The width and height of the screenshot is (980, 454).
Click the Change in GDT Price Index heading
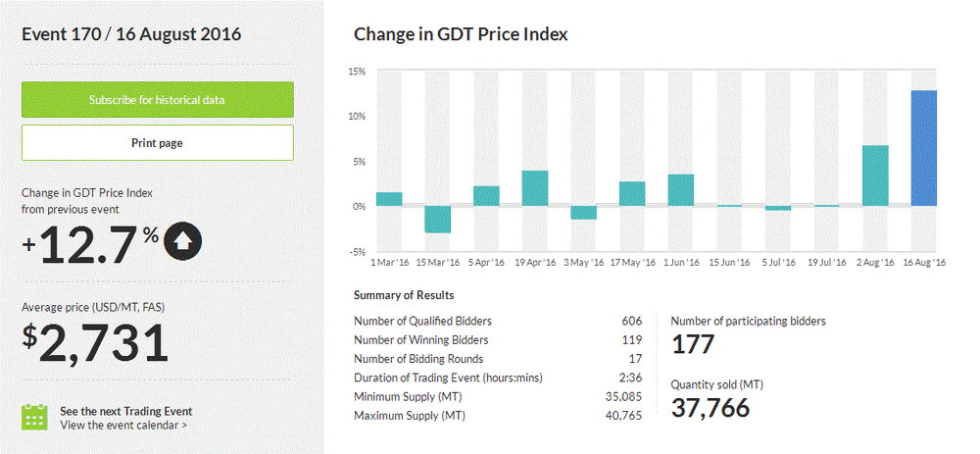click(x=461, y=34)
